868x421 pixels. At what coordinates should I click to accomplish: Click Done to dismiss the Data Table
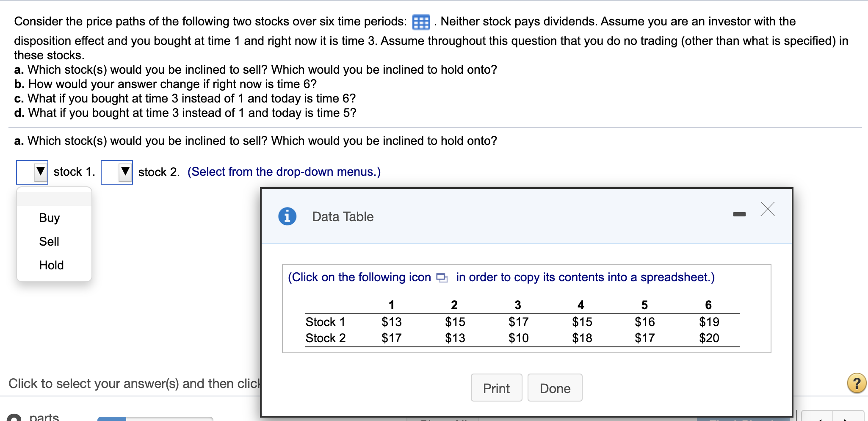coord(555,388)
